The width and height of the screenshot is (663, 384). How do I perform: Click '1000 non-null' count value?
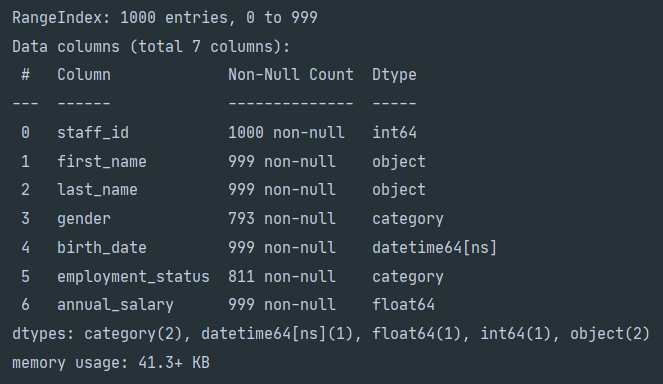pyautogui.click(x=286, y=133)
